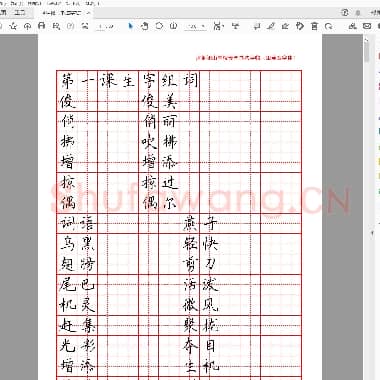Zoom out with the minus circle icon

pos(159,26)
